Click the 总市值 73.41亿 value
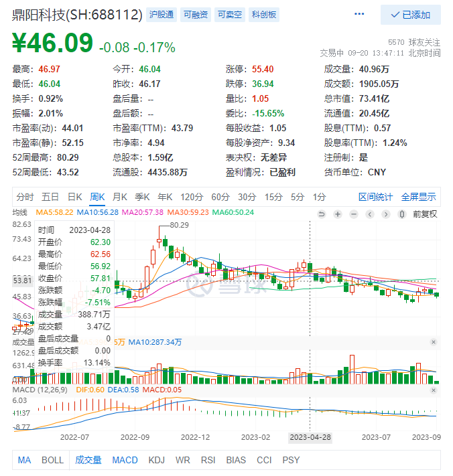The height and width of the screenshot is (476, 453). click(374, 98)
